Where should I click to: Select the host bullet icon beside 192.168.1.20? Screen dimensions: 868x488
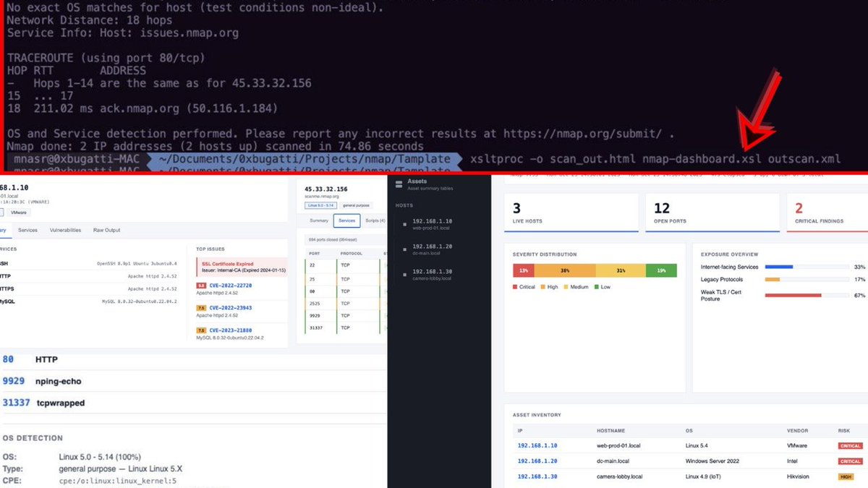404,251
